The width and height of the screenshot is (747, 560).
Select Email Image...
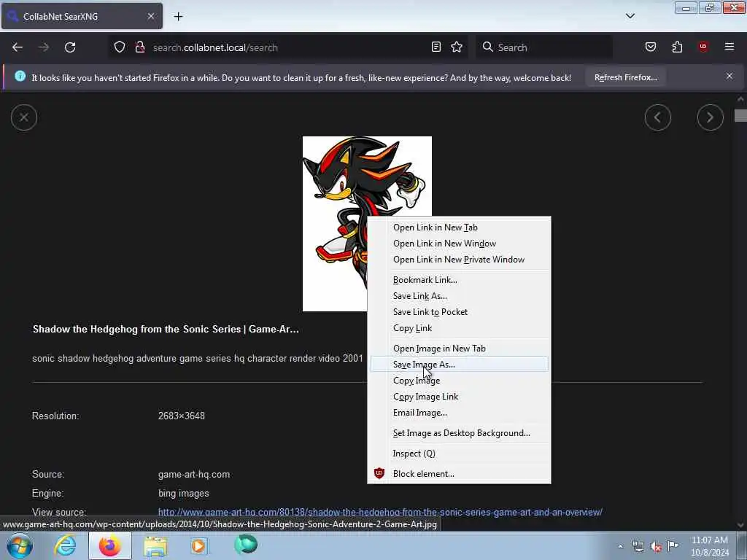point(459,413)
